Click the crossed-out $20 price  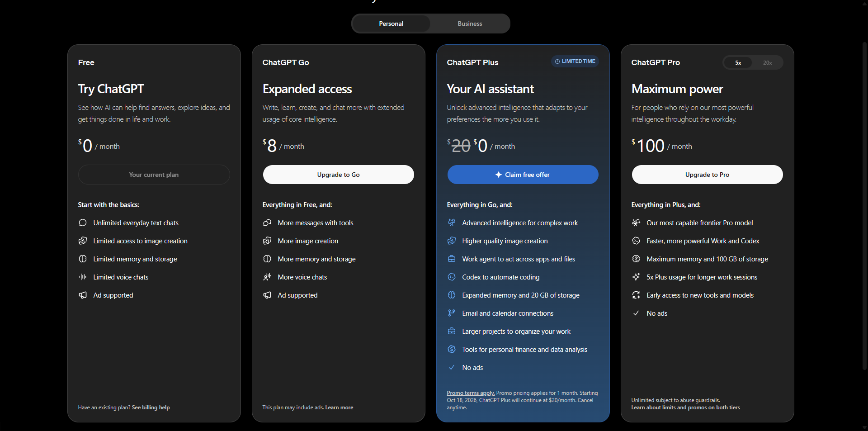459,146
